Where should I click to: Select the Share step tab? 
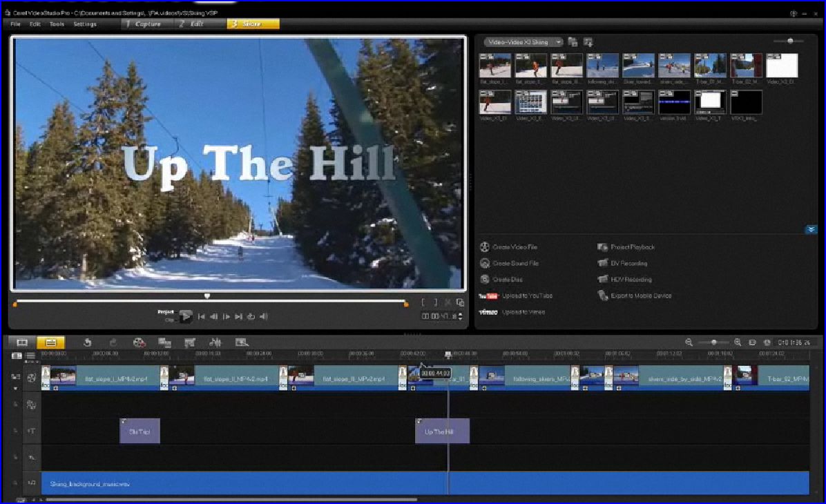253,23
